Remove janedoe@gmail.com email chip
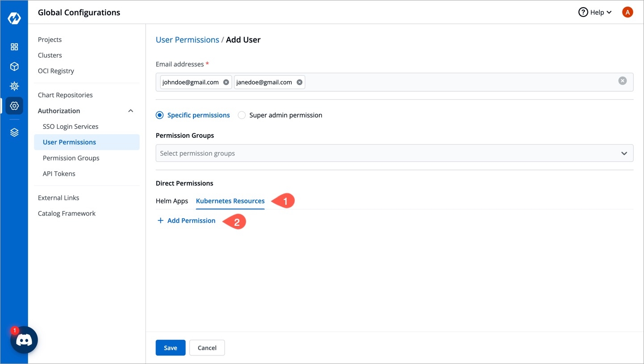 click(x=299, y=82)
